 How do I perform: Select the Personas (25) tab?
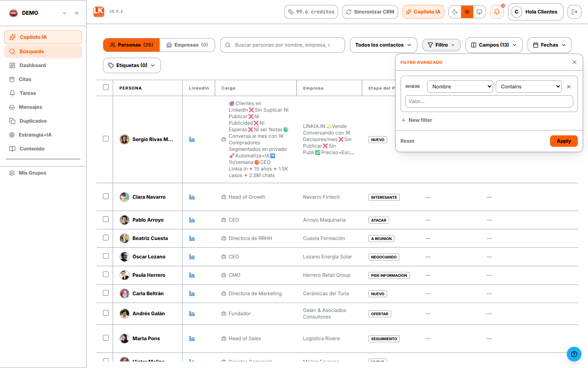click(131, 45)
